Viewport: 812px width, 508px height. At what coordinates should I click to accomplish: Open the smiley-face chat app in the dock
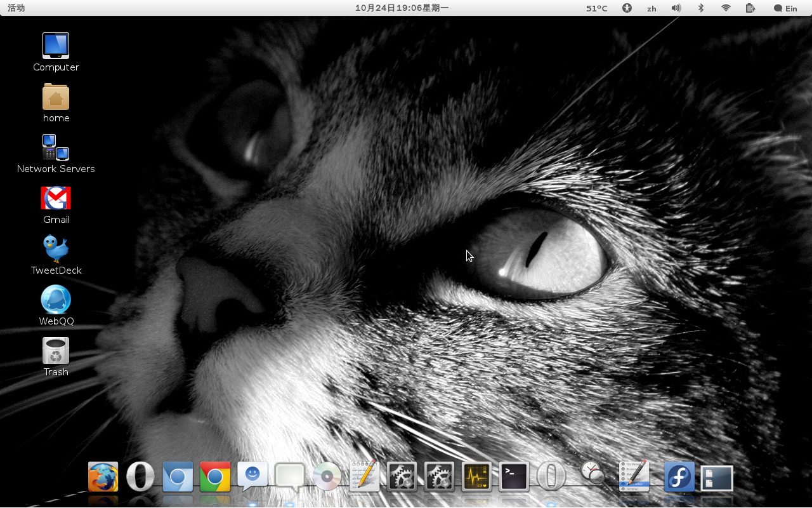pos(252,477)
